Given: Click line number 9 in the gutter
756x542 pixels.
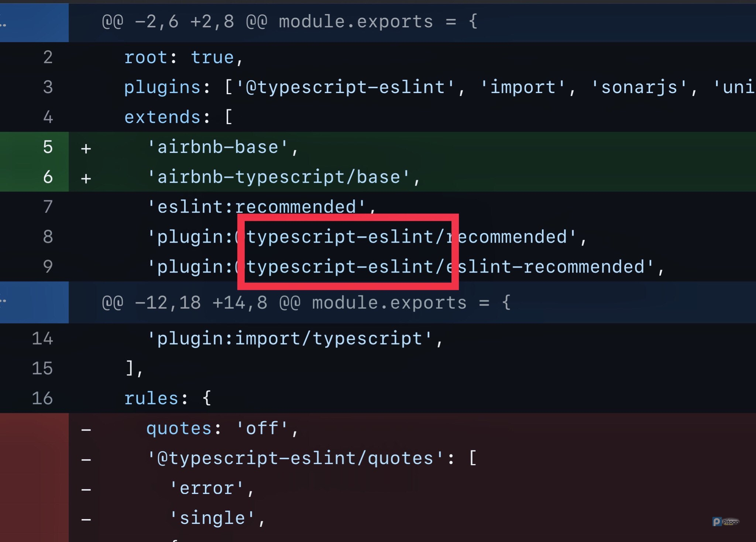Looking at the screenshot, I should [x=48, y=267].
